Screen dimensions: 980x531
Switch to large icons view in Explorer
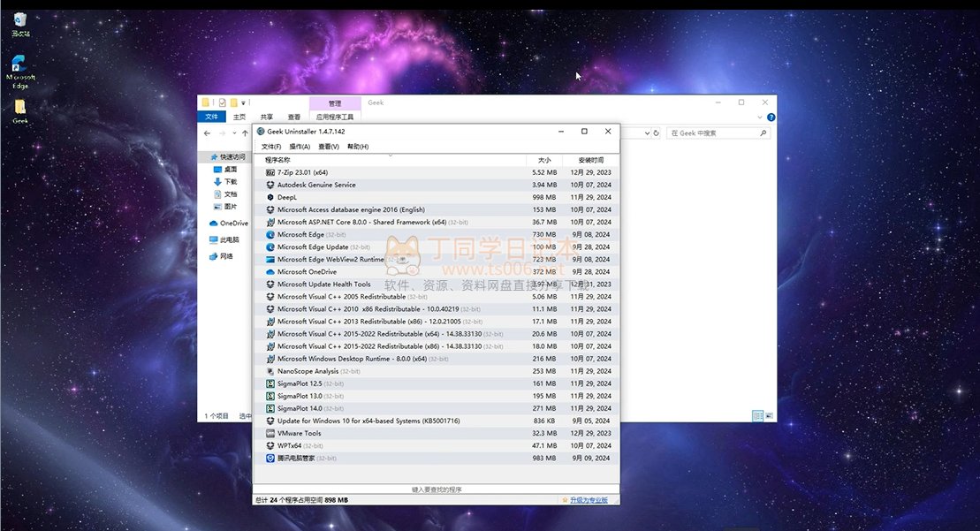pyautogui.click(x=770, y=416)
